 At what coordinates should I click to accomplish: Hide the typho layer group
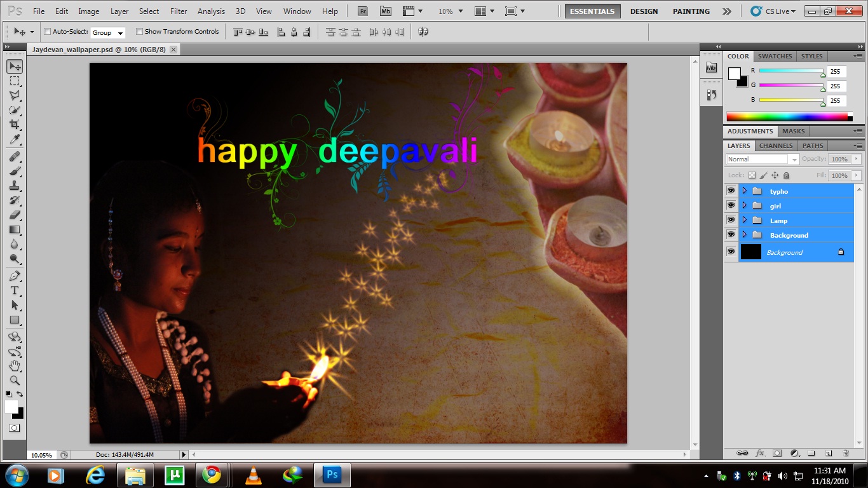731,191
